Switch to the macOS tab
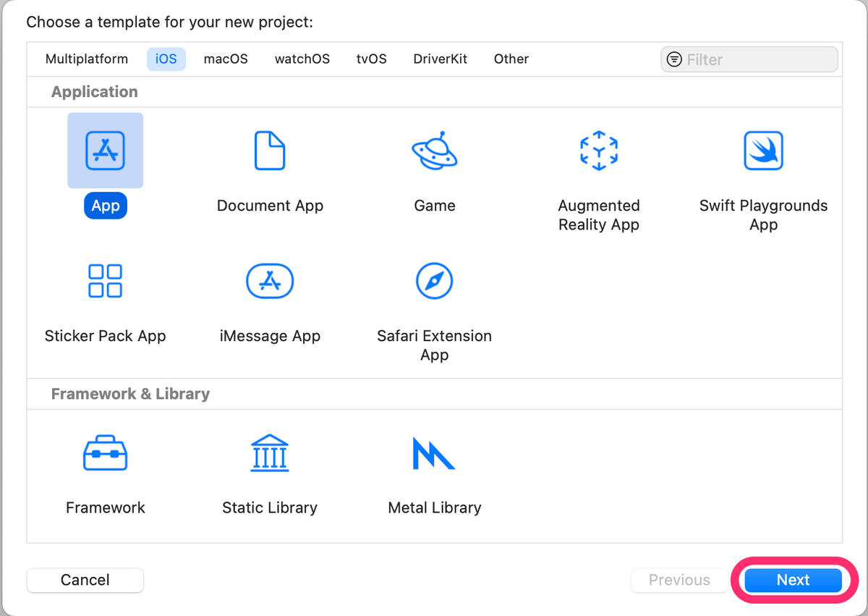Image resolution: width=868 pixels, height=616 pixels. pyautogui.click(x=226, y=59)
